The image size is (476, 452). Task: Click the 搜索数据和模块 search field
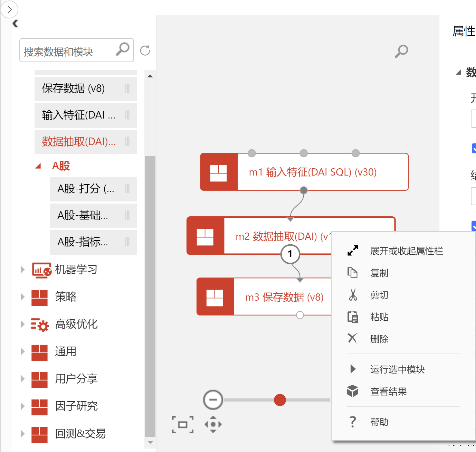click(x=67, y=51)
